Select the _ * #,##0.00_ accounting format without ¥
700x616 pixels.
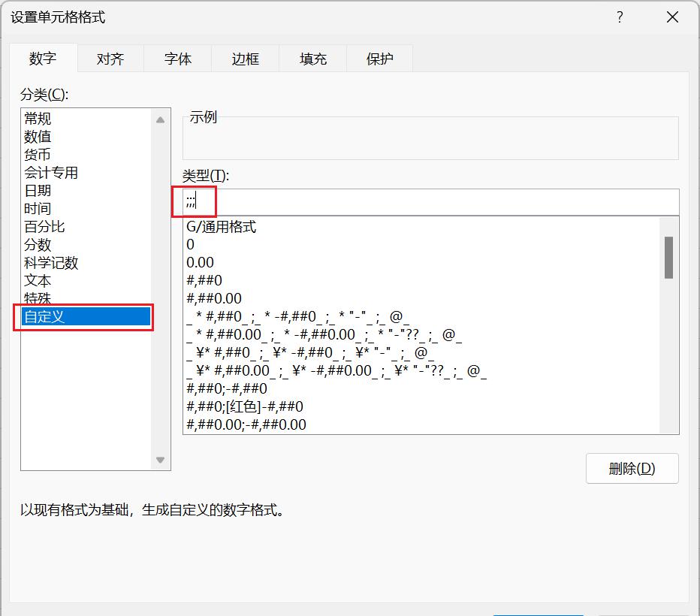tap(422, 334)
